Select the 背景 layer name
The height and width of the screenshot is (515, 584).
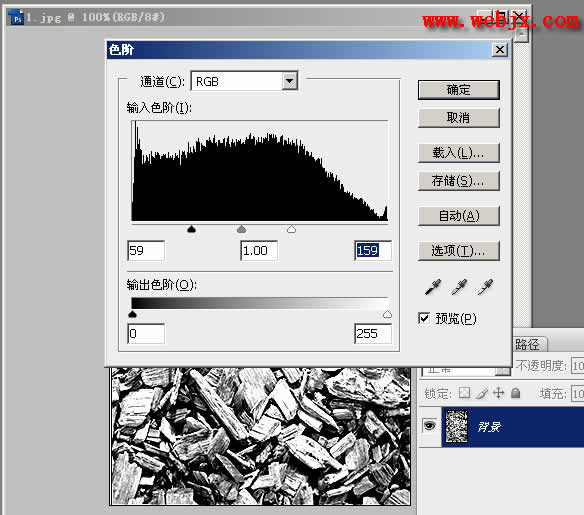(x=489, y=427)
